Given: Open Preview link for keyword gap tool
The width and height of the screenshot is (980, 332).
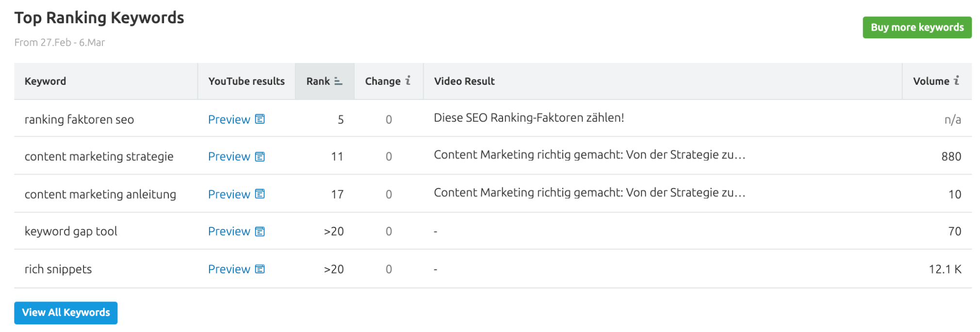Looking at the screenshot, I should (229, 232).
